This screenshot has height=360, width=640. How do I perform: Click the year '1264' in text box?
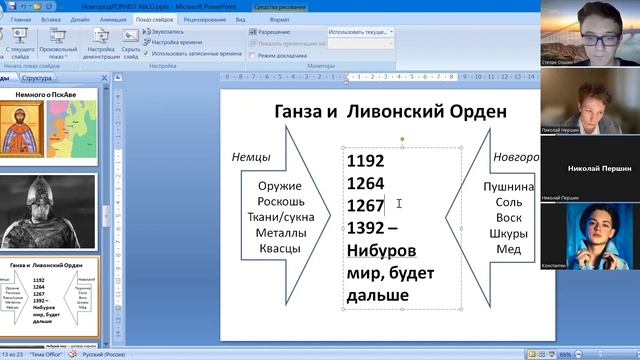(x=365, y=183)
